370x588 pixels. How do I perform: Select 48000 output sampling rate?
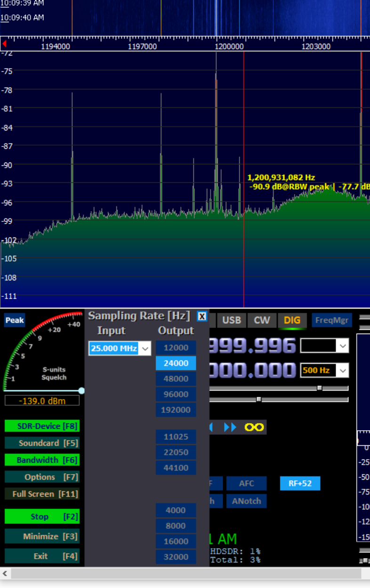[176, 379]
